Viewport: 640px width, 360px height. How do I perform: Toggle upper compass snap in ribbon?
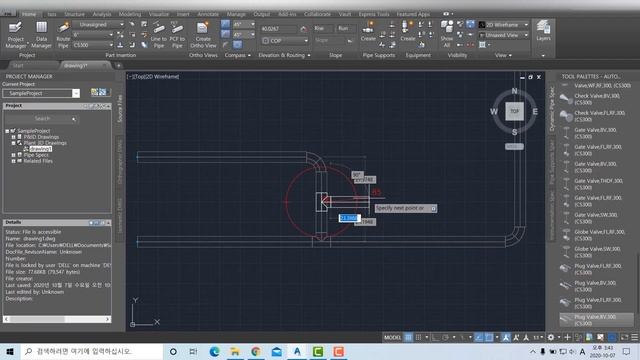(225, 24)
